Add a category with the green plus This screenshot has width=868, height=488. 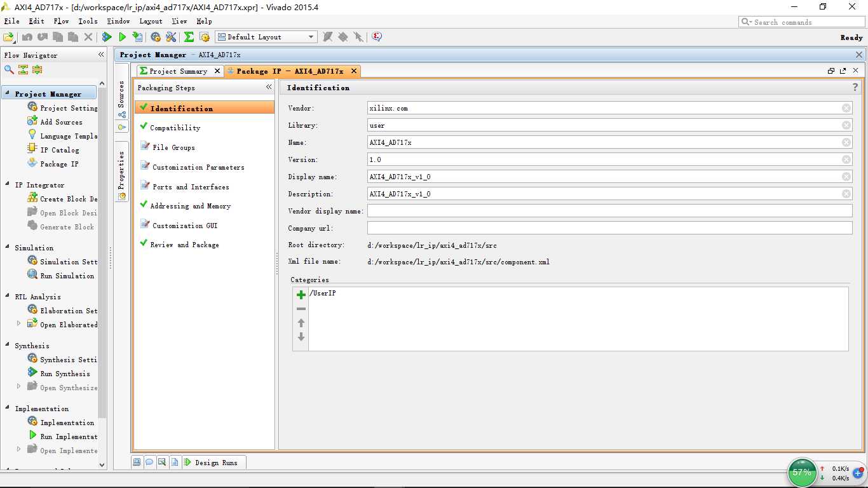[301, 295]
